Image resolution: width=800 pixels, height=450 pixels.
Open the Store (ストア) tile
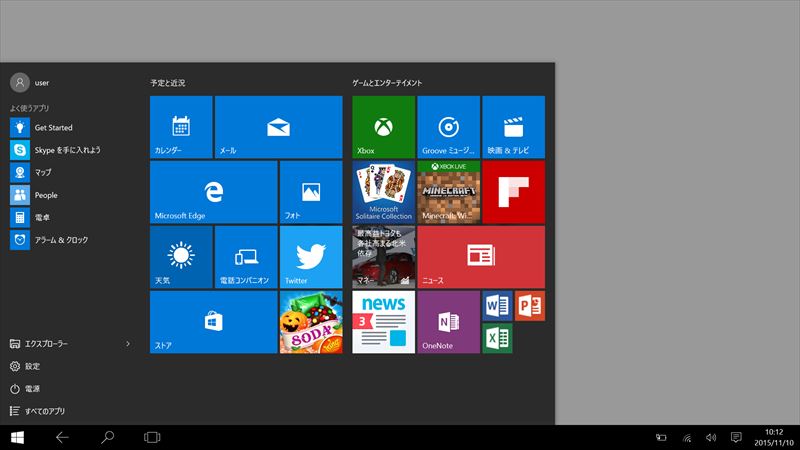(x=214, y=322)
